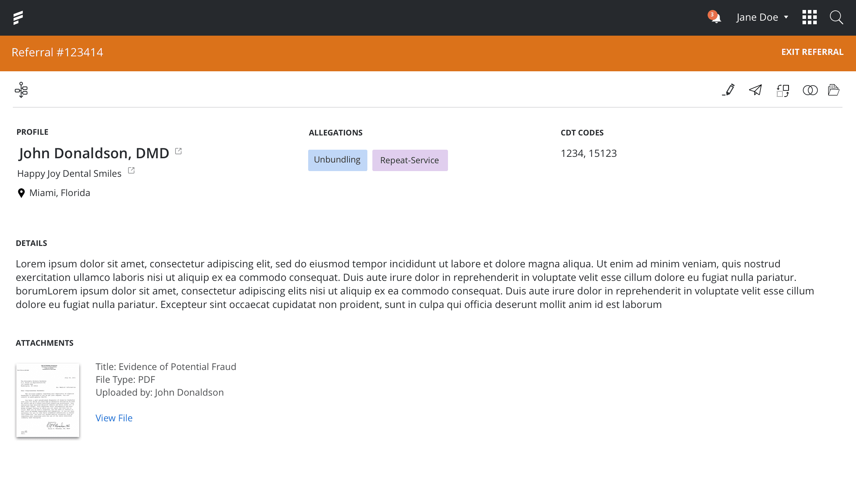Click the workflow hierarchy icon
The height and width of the screenshot is (504, 856).
pyautogui.click(x=21, y=90)
